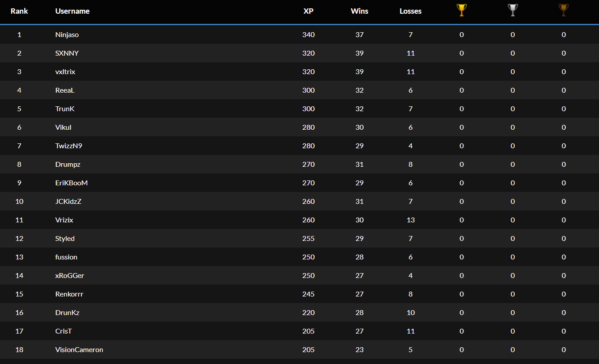This screenshot has width=599, height=364.
Task: Click the bronze trophy column icon
Action: click(564, 10)
